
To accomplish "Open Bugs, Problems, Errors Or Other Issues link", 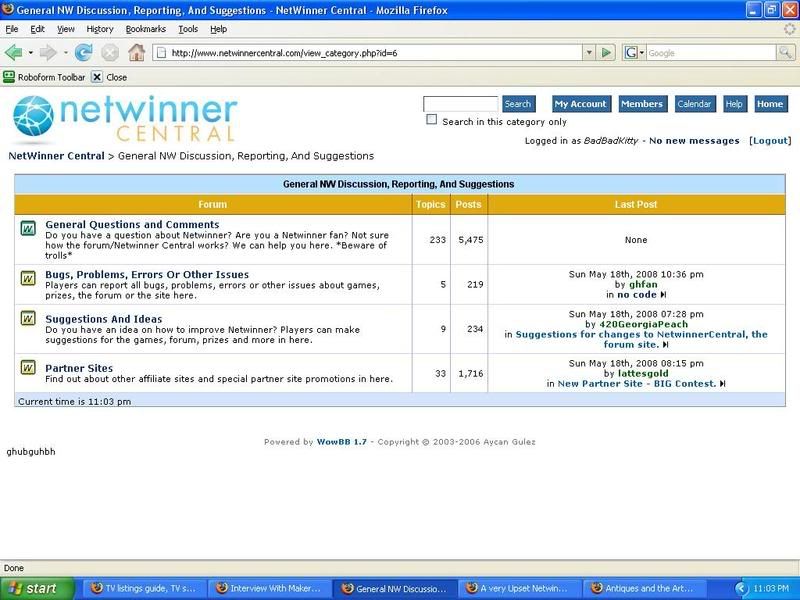I will pyautogui.click(x=147, y=274).
